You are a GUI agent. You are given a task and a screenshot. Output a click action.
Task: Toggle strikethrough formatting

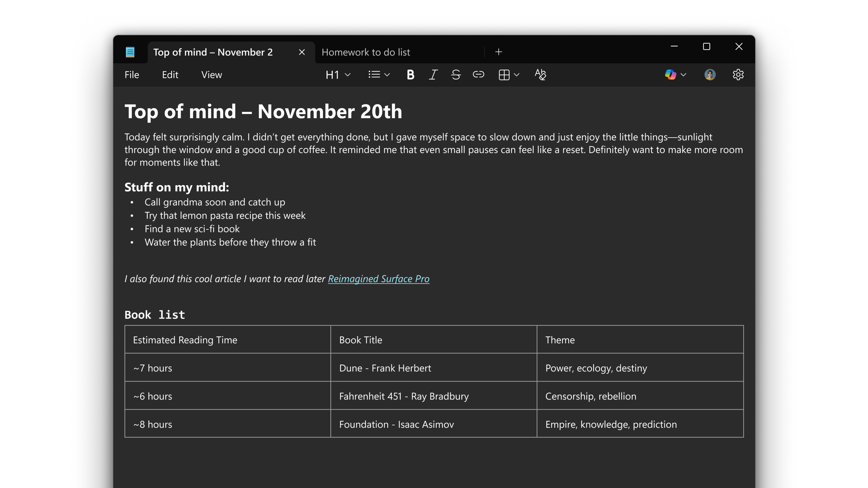(455, 74)
